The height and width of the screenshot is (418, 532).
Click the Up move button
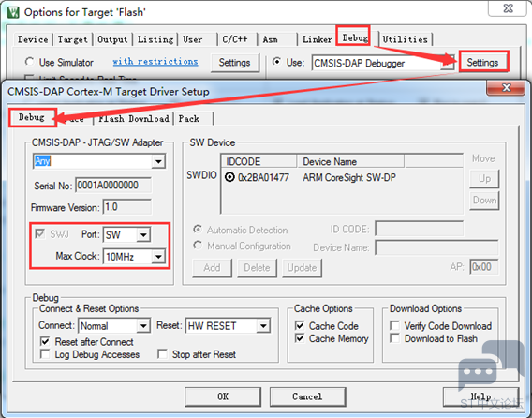(x=484, y=179)
